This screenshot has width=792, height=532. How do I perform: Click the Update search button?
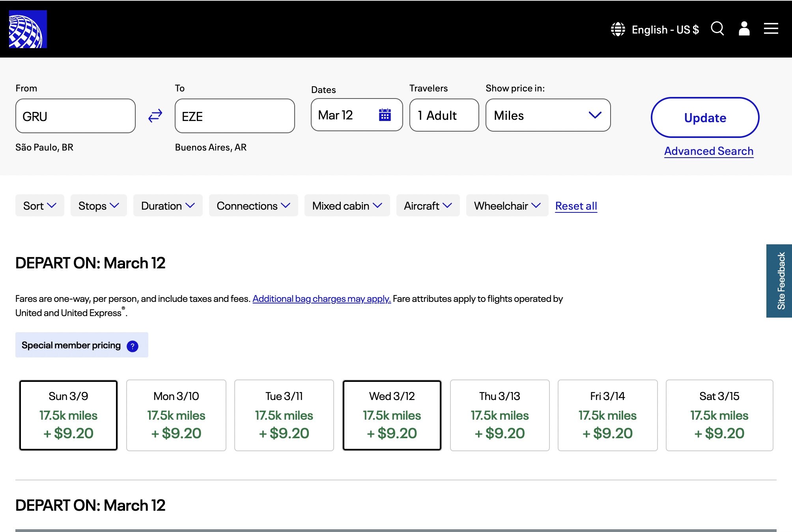[x=705, y=117]
